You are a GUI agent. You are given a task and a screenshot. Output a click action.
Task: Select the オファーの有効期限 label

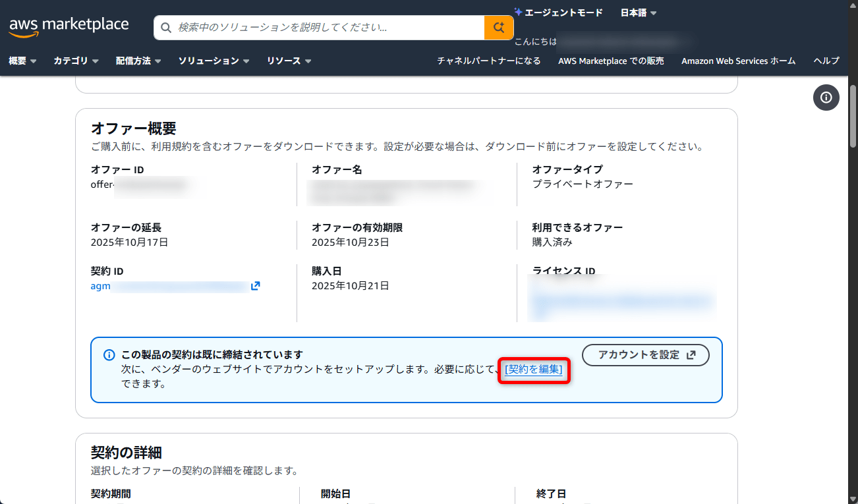357,227
